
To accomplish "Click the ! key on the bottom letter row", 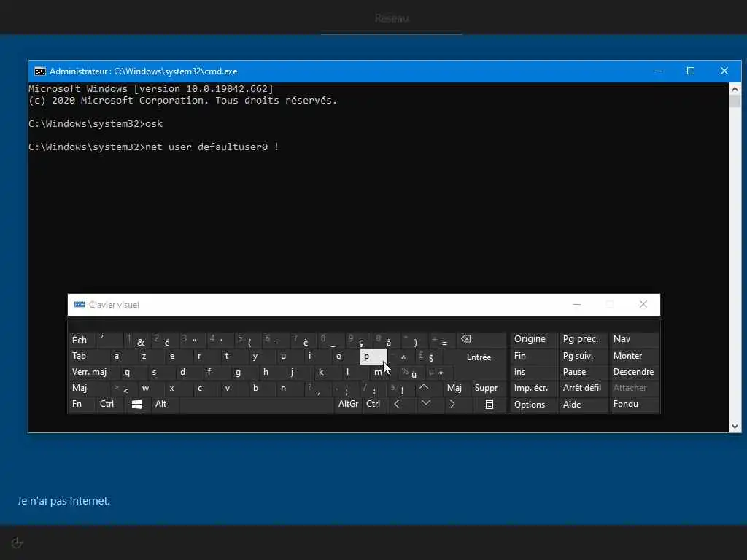I will pyautogui.click(x=401, y=388).
